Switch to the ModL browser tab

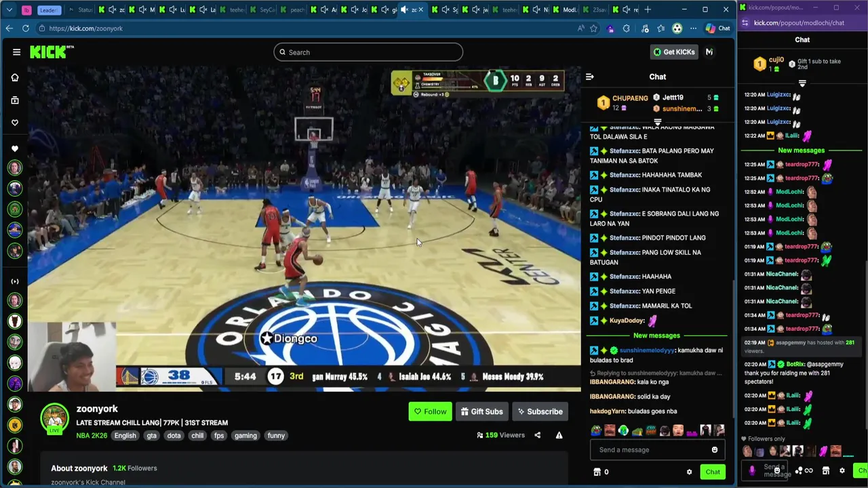click(565, 9)
